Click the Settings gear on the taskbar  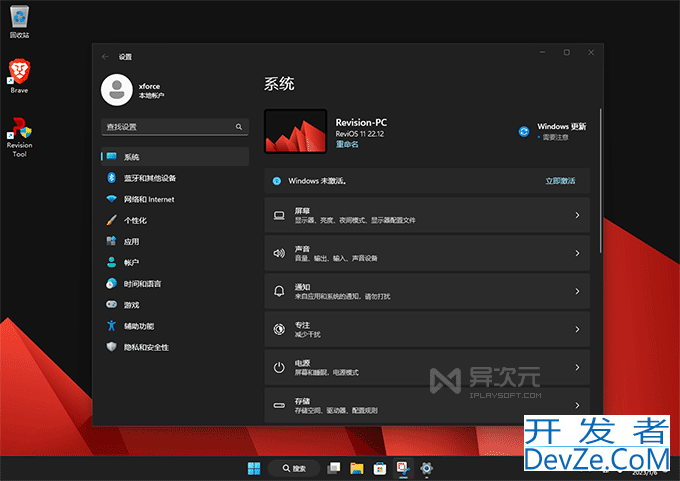[x=426, y=468]
